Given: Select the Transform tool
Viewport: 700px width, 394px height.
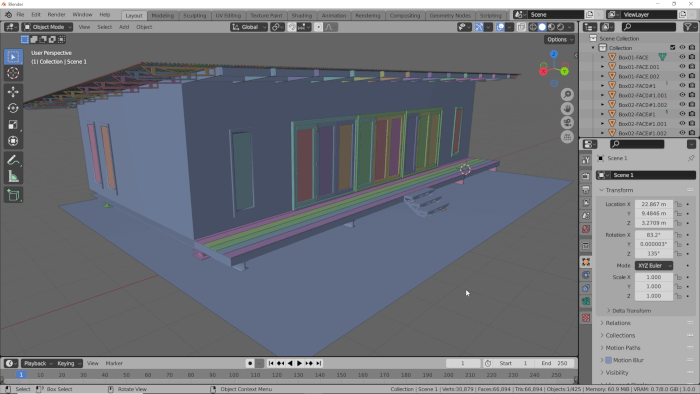Looking at the screenshot, I should (x=13, y=141).
